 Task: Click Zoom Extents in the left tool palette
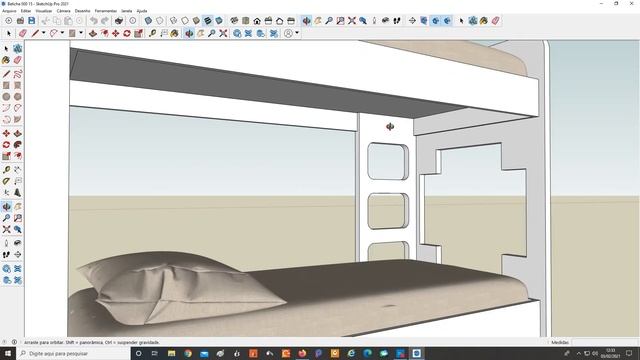(x=6, y=229)
